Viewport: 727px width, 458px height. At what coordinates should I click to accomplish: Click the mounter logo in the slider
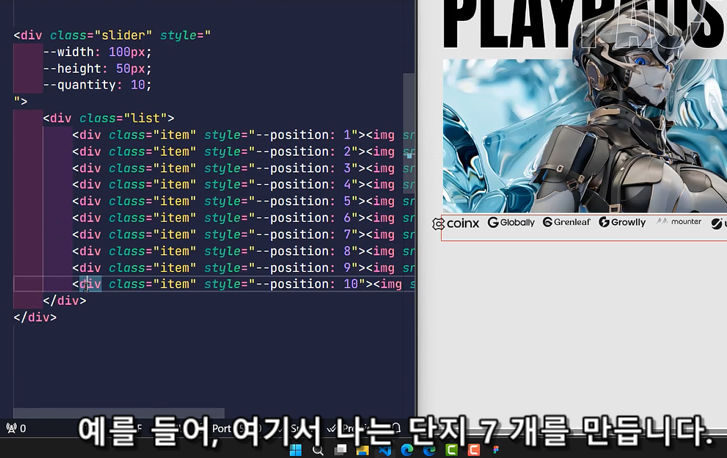click(678, 222)
